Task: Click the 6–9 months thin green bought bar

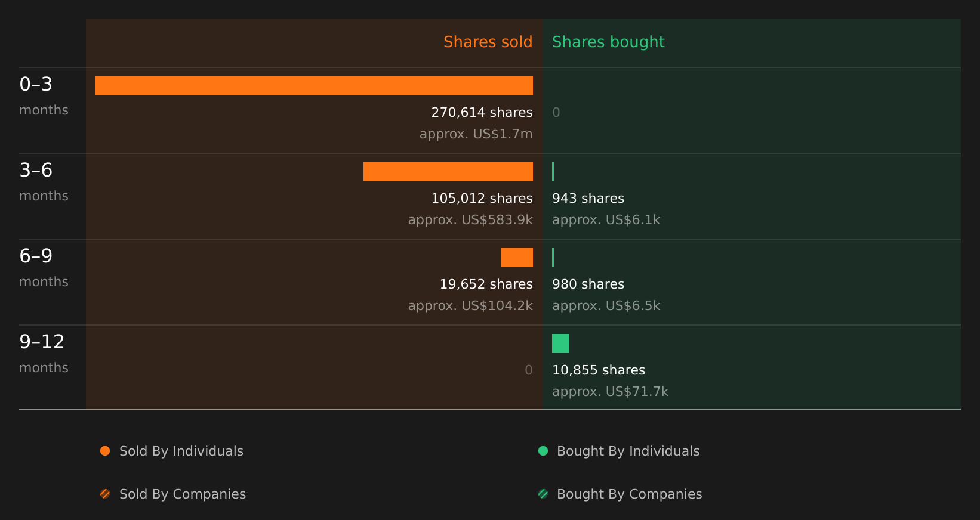Action: click(553, 258)
